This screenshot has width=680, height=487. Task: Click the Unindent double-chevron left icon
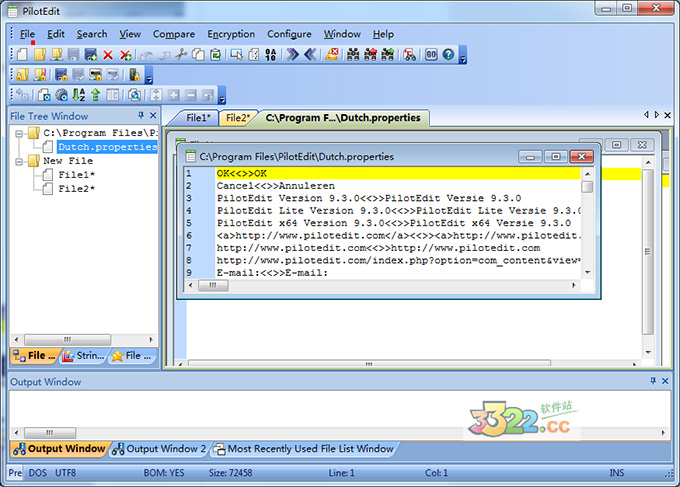[x=310, y=55]
